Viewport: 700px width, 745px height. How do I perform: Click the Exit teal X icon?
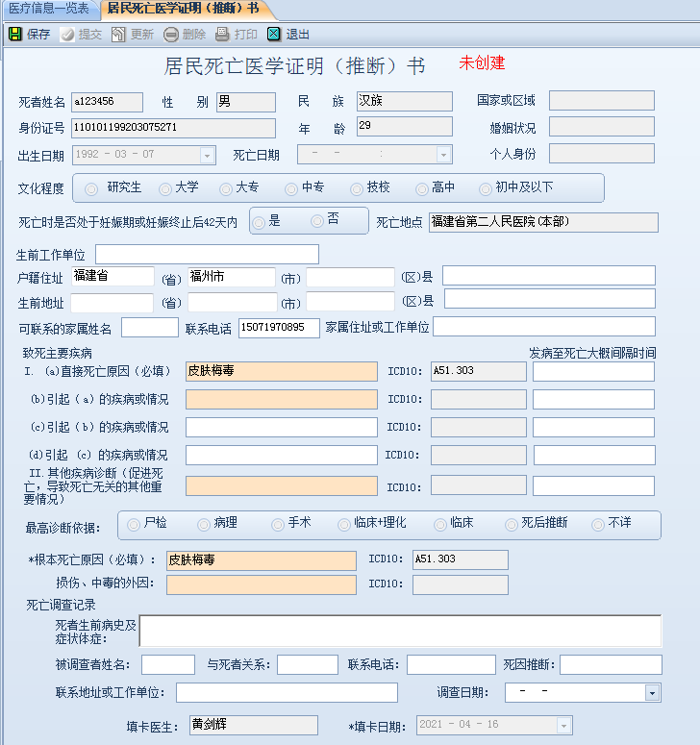click(x=274, y=35)
